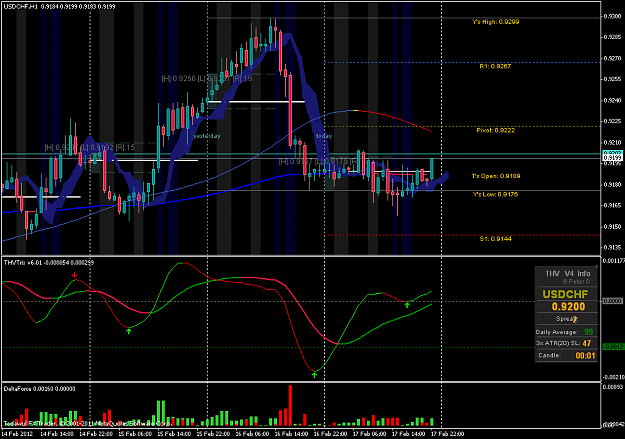Click the 17 Feb 14:00 time label

[409, 433]
